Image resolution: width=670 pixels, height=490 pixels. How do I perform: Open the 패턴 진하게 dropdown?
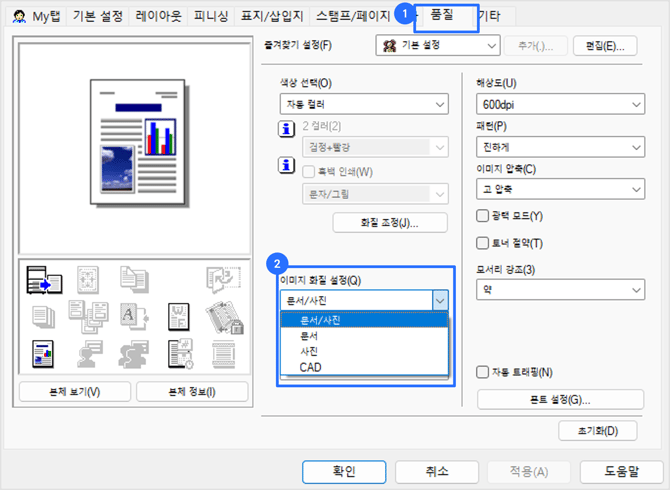coord(560,147)
